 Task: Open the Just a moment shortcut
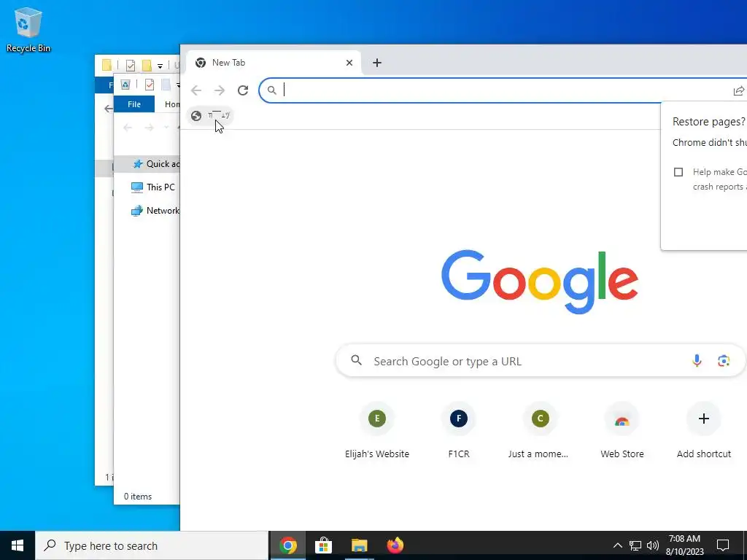pyautogui.click(x=541, y=431)
